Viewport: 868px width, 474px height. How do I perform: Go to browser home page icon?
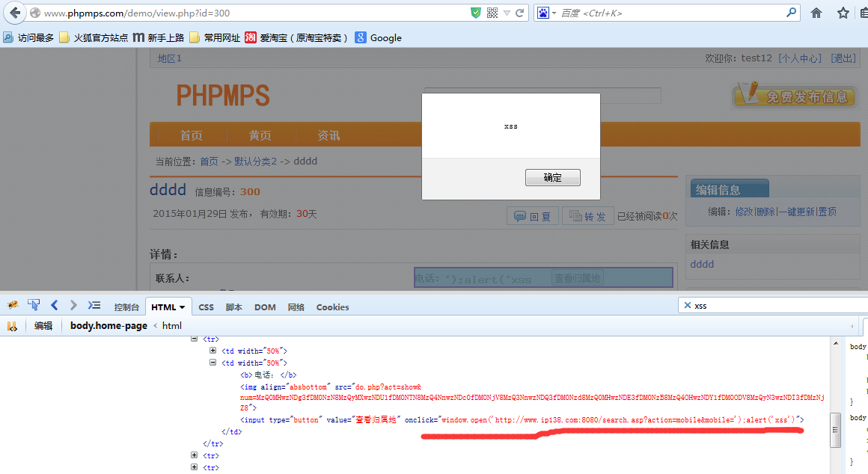pos(816,13)
